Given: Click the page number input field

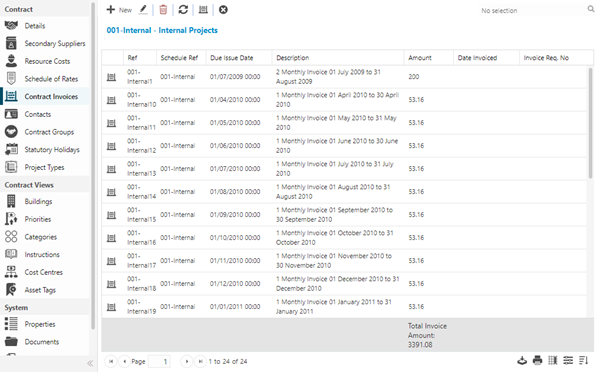Looking at the screenshot, I should 159,361.
